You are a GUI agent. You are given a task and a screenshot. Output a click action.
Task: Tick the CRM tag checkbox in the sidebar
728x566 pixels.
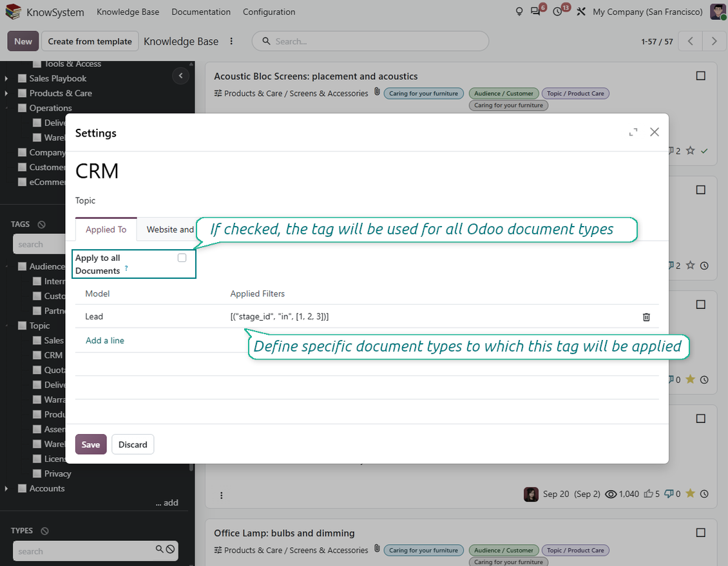[x=37, y=355]
